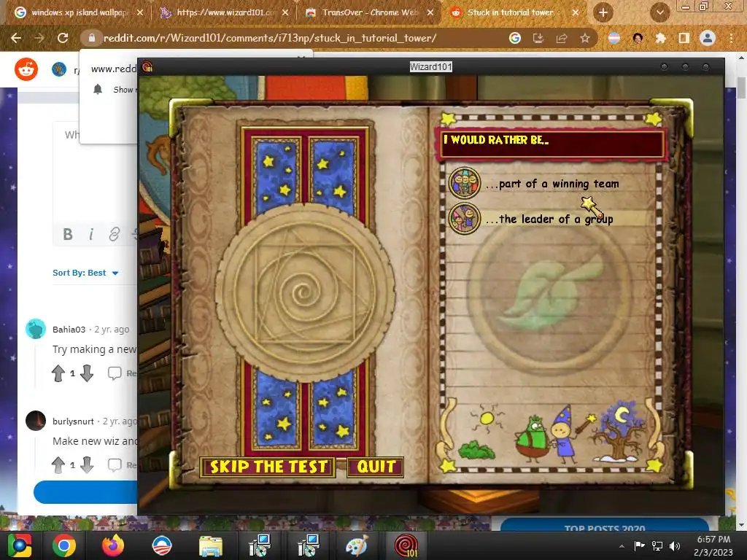Image resolution: width=747 pixels, height=560 pixels.
Task: Click Bahia03's avatar
Action: (36, 329)
